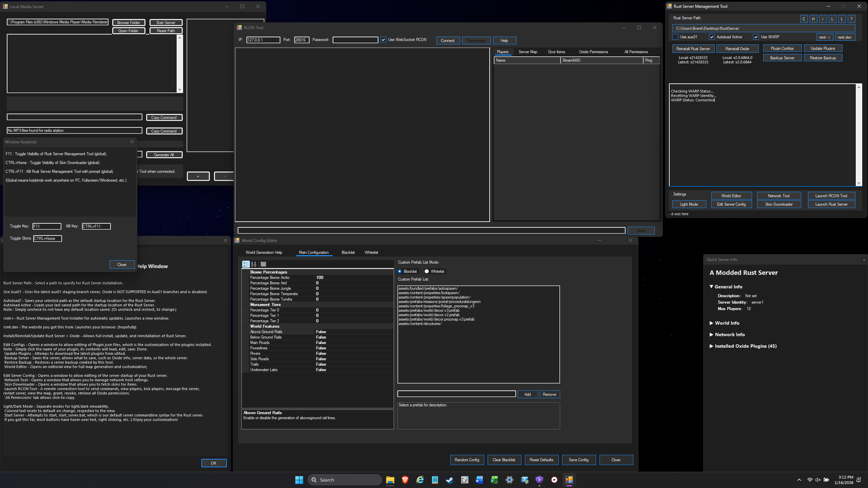Screen dimensions: 868x488
Task: Enable the Use aux01 checkbox
Action: (675, 37)
